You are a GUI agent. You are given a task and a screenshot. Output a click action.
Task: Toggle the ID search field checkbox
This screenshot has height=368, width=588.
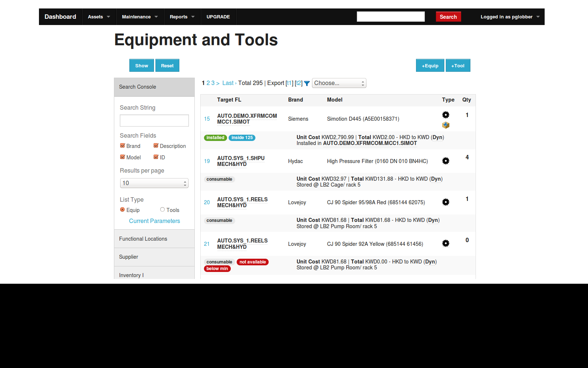pyautogui.click(x=156, y=157)
